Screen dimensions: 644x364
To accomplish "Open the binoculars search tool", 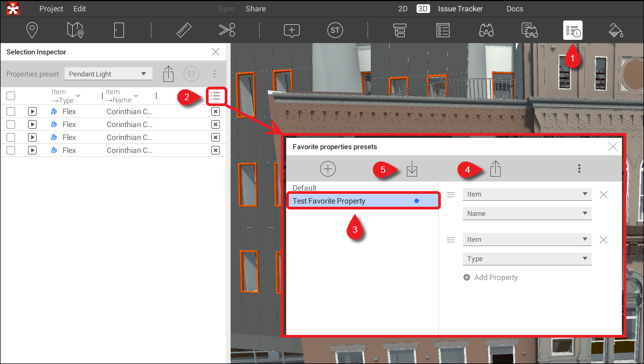I will 486,30.
